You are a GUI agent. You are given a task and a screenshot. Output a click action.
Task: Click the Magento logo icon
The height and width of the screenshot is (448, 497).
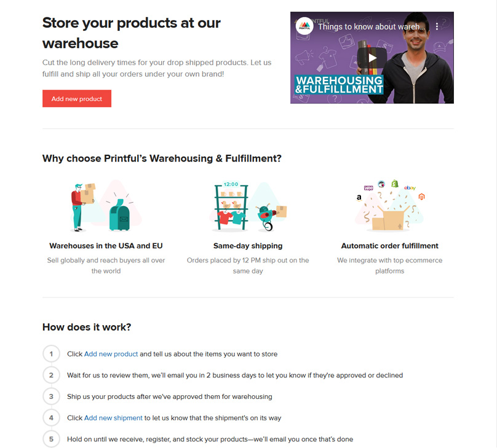422,197
